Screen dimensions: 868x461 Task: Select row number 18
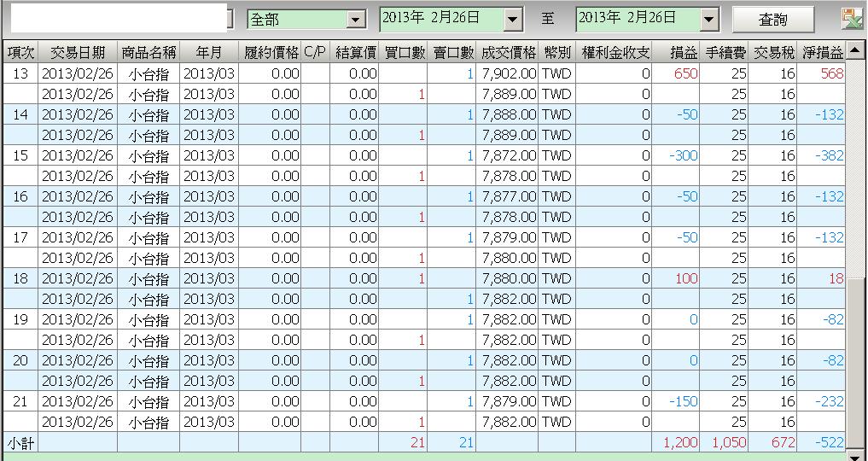pyautogui.click(x=20, y=278)
